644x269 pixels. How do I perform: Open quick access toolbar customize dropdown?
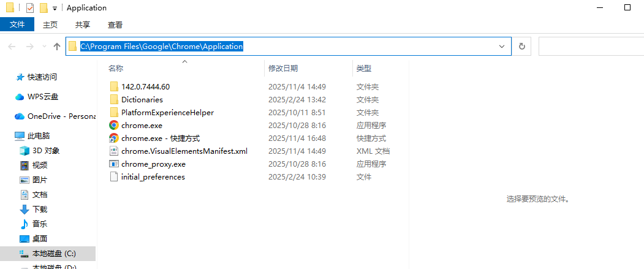click(x=55, y=8)
